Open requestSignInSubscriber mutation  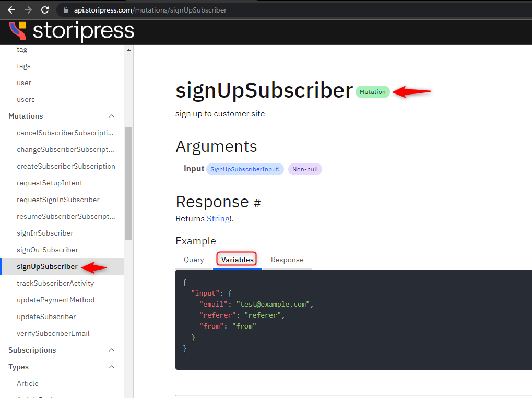click(x=58, y=200)
